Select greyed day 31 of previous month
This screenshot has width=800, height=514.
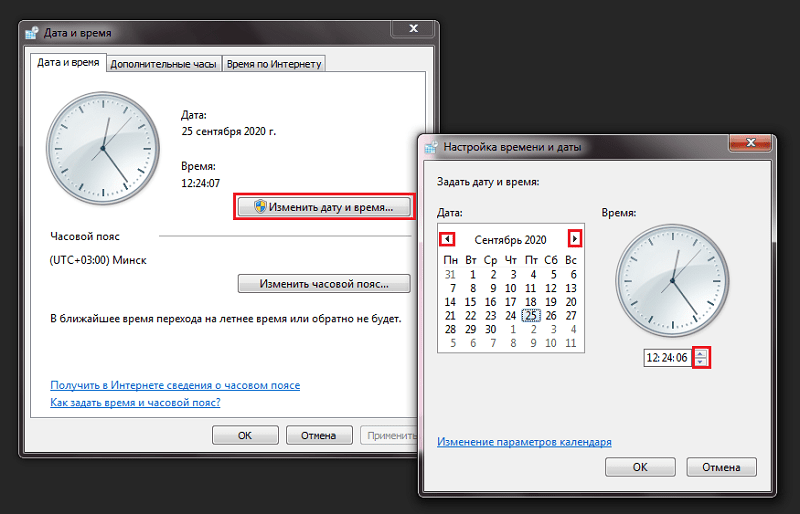[x=450, y=275]
